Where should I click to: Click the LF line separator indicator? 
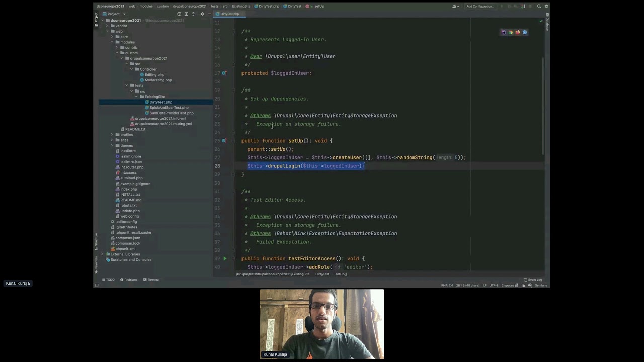click(x=485, y=285)
